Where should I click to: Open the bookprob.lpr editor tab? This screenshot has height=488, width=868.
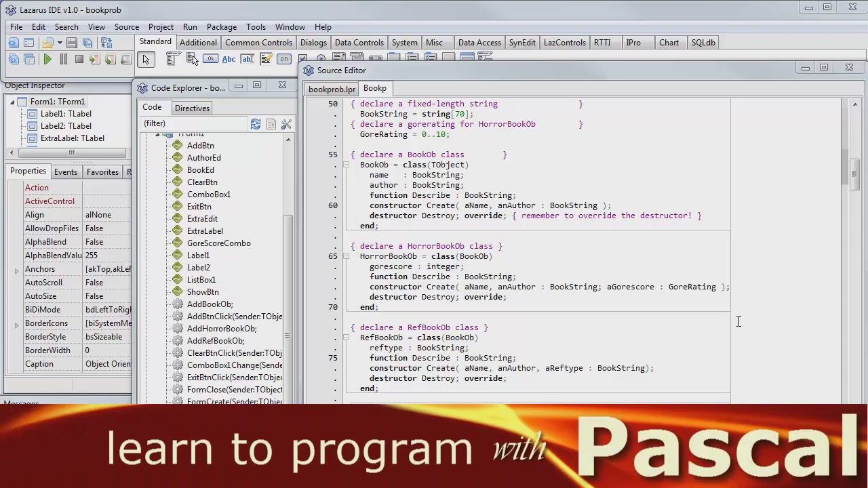pos(332,89)
